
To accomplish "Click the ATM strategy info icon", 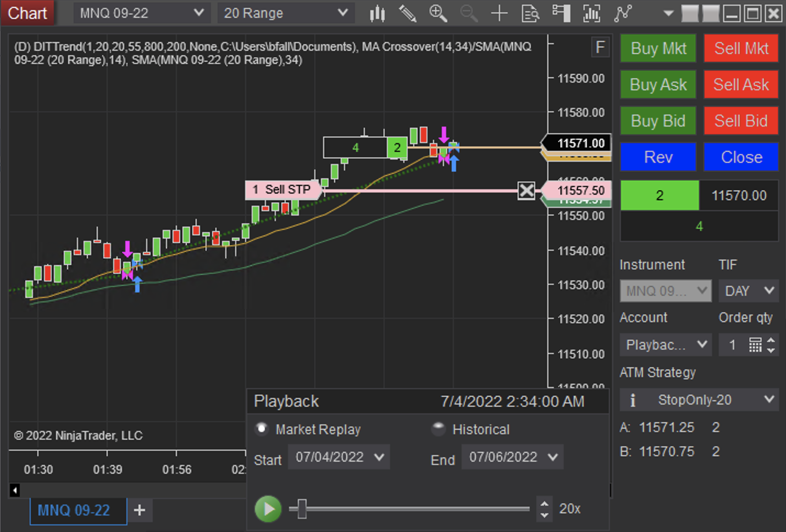I will click(x=633, y=400).
